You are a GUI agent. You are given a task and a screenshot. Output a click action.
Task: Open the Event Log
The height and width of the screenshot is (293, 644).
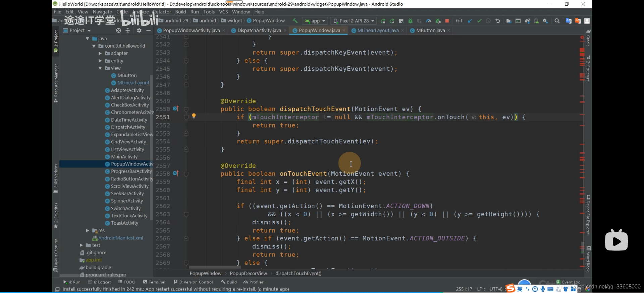[x=568, y=282]
